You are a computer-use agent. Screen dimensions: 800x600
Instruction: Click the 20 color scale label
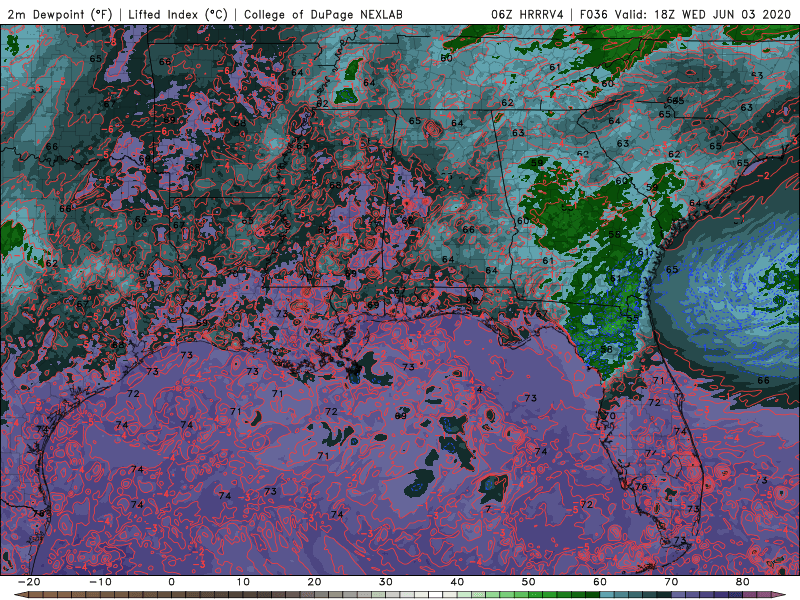[x=314, y=582]
